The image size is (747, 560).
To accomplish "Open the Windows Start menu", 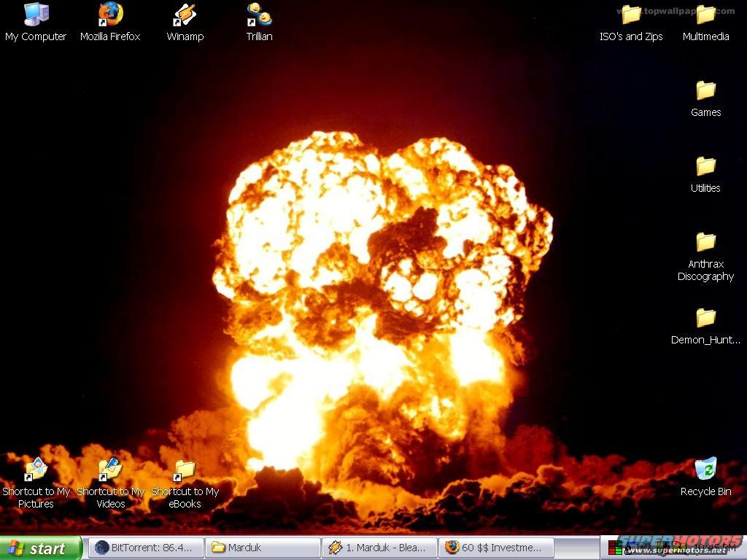I will click(41, 548).
